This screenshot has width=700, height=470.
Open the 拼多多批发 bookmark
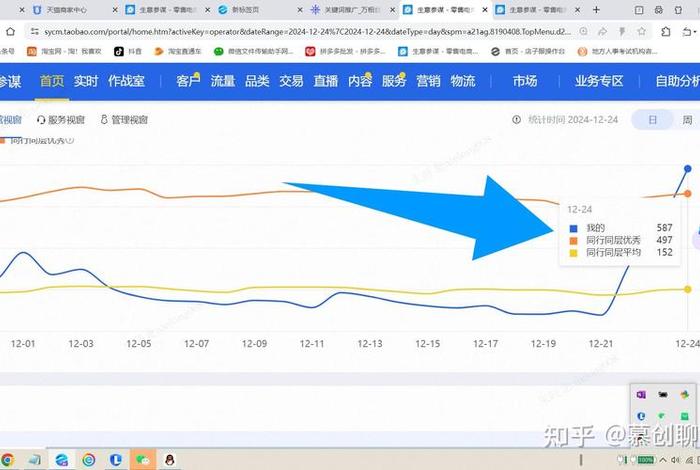coord(345,51)
